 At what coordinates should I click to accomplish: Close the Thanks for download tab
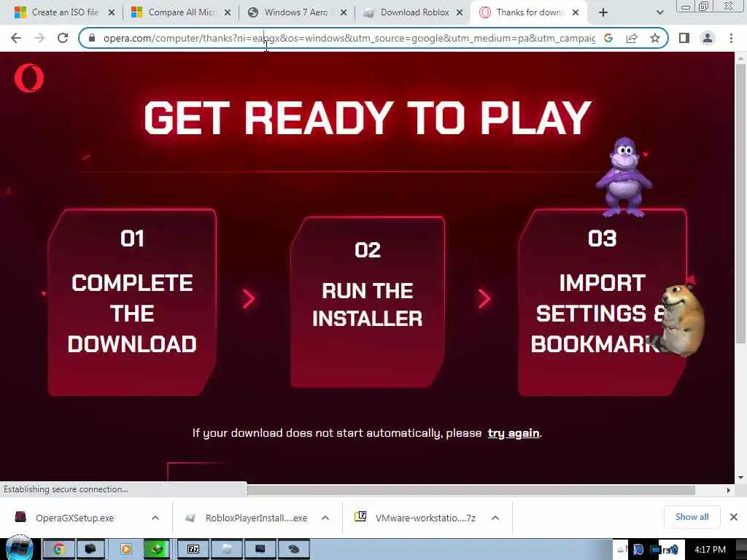pyautogui.click(x=576, y=12)
